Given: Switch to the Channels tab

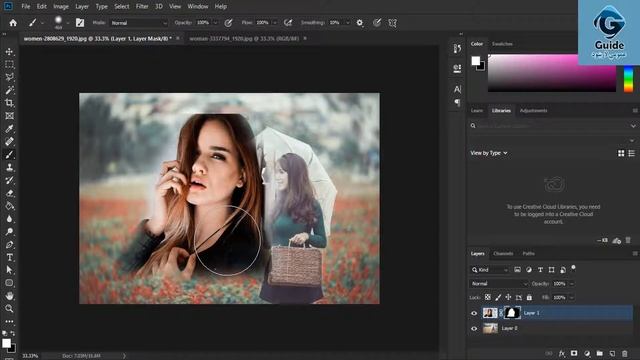Looking at the screenshot, I should pos(503,254).
